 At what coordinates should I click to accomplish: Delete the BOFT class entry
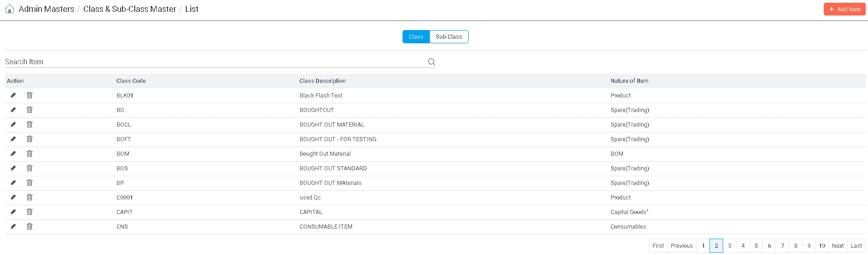[x=30, y=139]
